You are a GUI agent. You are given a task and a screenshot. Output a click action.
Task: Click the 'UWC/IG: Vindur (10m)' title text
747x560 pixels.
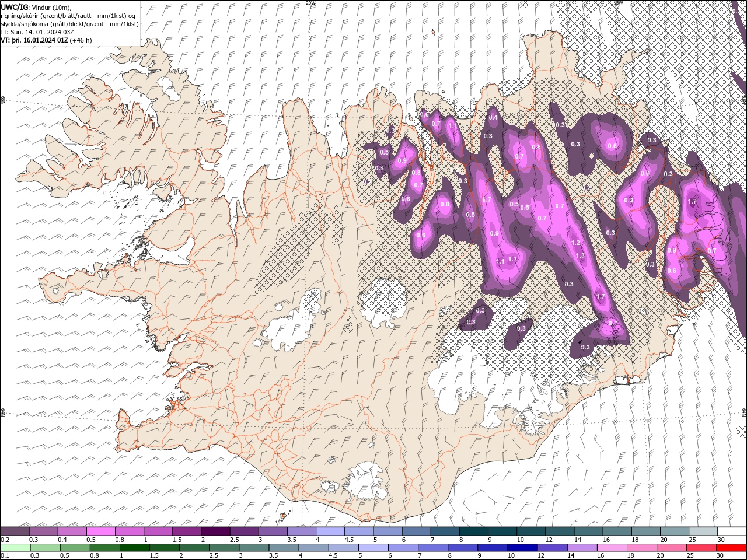tap(36, 7)
